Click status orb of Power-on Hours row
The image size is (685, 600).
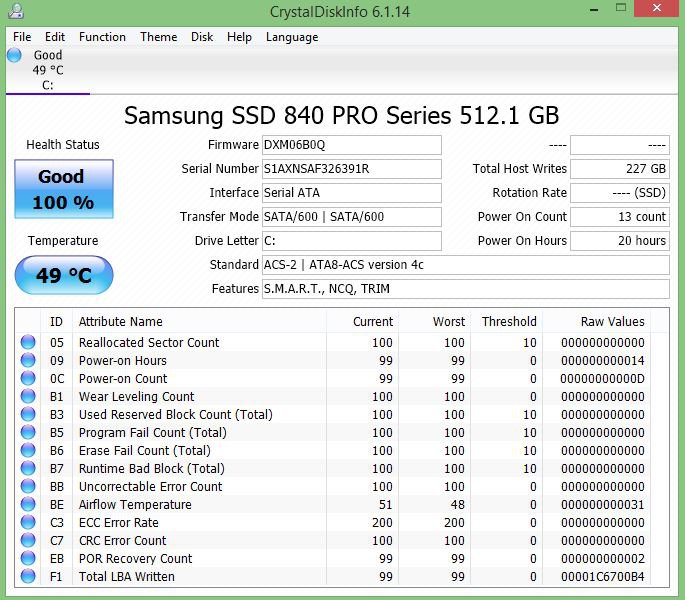coord(28,360)
